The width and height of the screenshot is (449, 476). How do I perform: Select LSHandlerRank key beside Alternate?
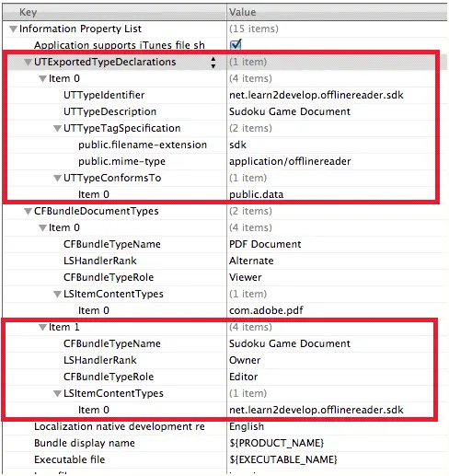point(100,261)
